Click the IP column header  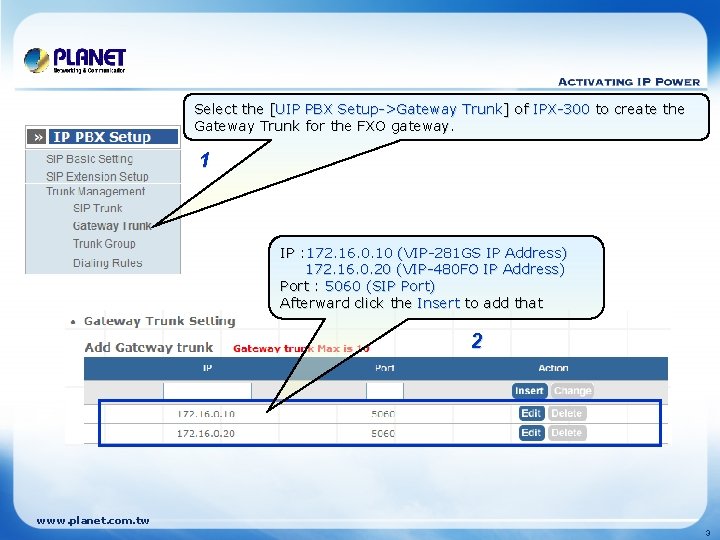(208, 368)
